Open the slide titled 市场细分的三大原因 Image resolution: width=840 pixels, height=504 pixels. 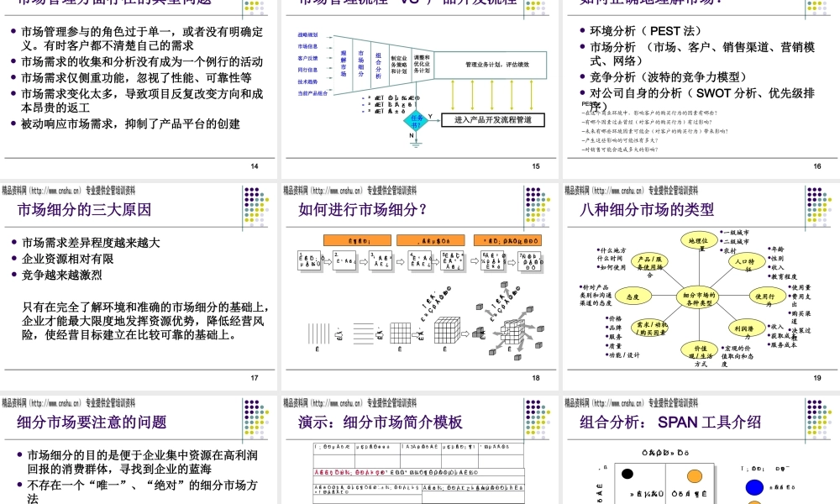coord(84,209)
